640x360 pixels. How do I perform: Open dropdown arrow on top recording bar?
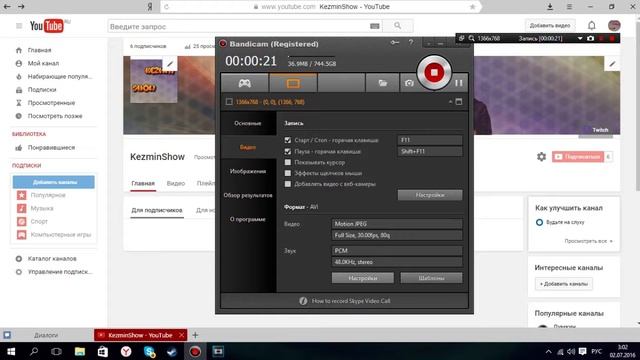[580, 38]
